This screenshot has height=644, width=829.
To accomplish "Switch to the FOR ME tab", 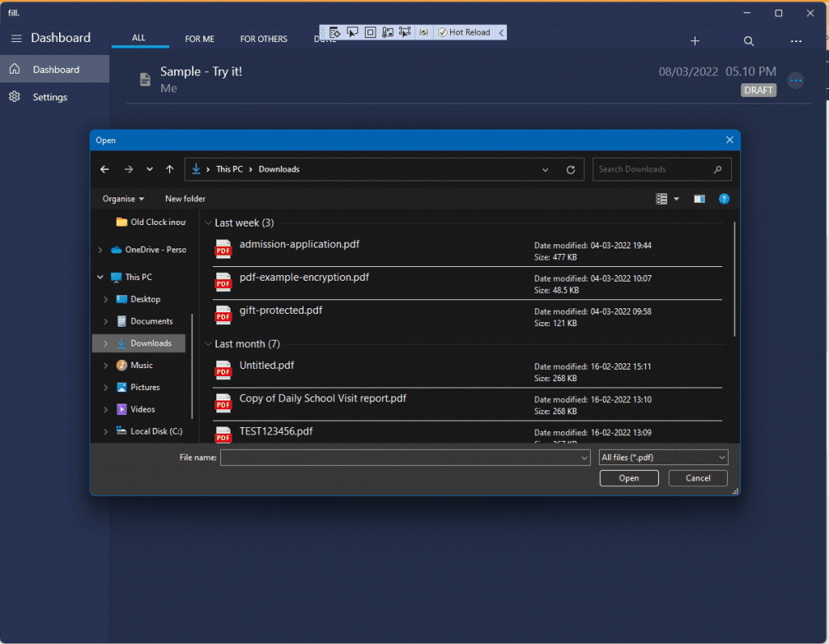I will click(x=199, y=39).
